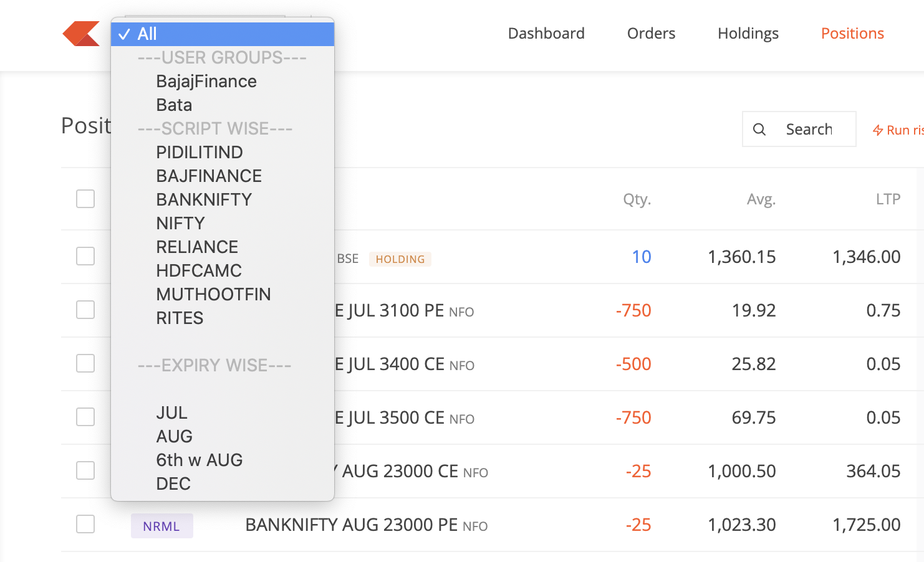Select RITES script filter
This screenshot has width=924, height=562.
(x=223, y=318)
